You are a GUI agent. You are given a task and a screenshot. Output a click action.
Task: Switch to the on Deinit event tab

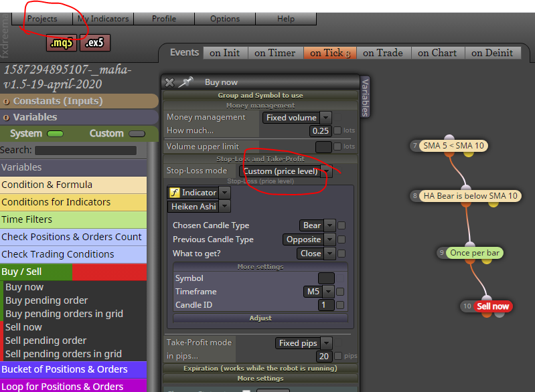pos(492,53)
